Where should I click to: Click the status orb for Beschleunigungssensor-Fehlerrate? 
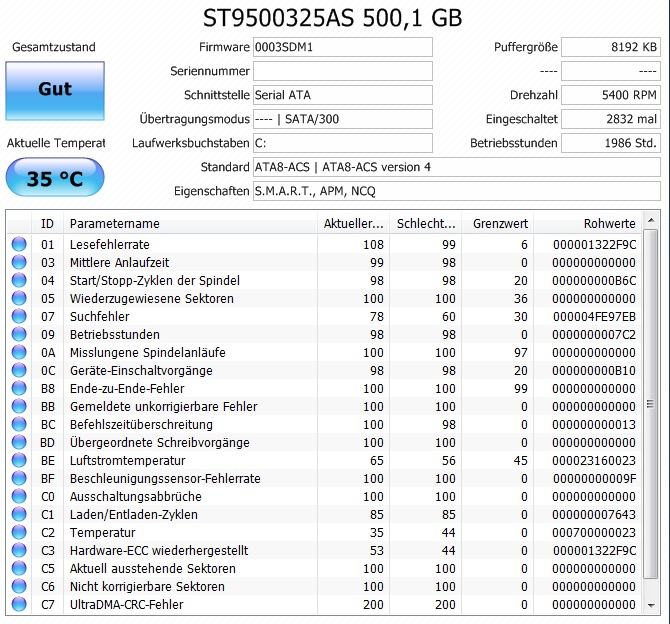[19, 478]
